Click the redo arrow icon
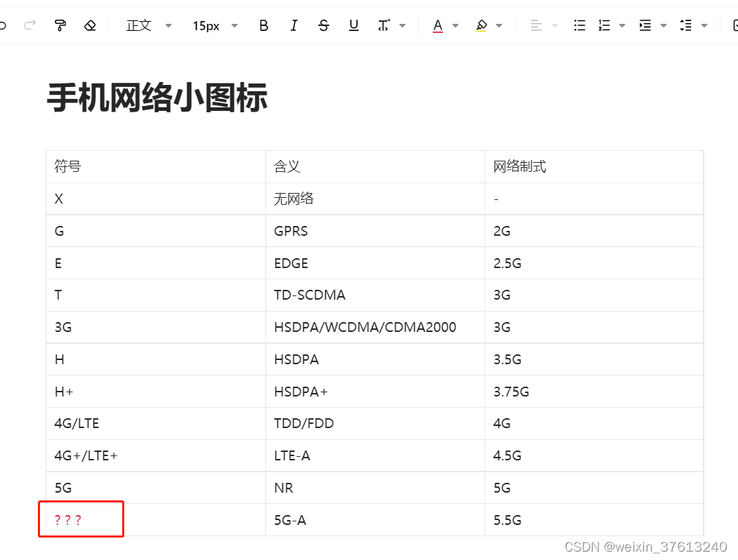This screenshot has width=738, height=560. [29, 26]
